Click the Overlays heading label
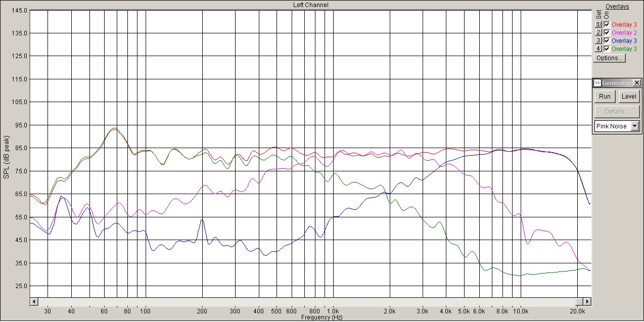 617,7
